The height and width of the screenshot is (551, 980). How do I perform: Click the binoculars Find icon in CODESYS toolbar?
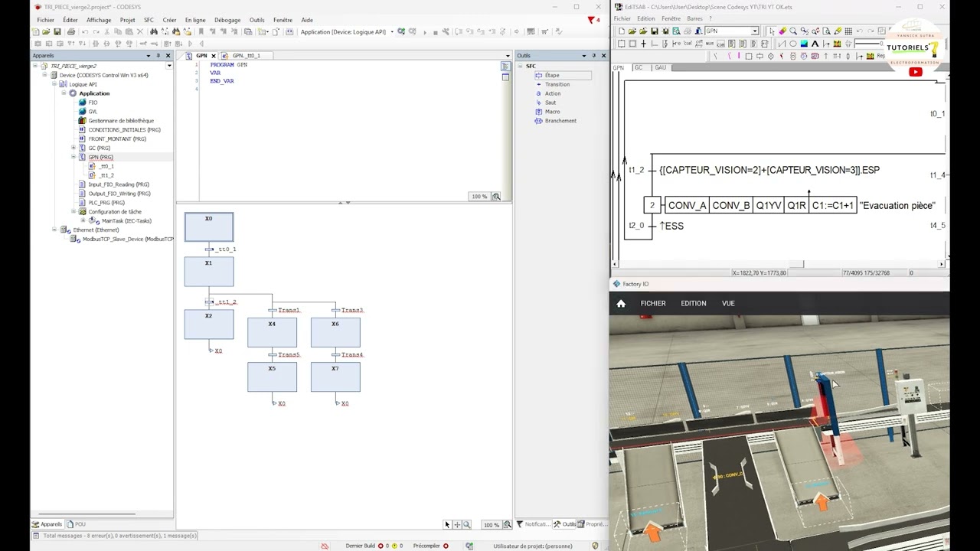[154, 31]
